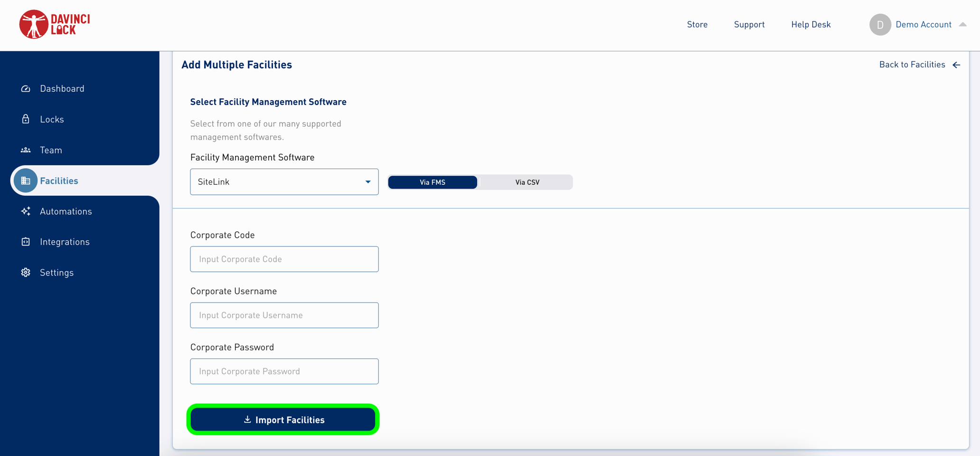Viewport: 980px width, 456px height.
Task: Click the Facilities building icon
Action: point(26,181)
